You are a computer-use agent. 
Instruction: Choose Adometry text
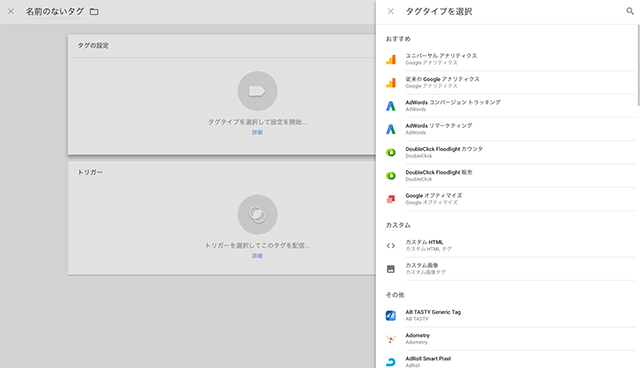pyautogui.click(x=418, y=335)
